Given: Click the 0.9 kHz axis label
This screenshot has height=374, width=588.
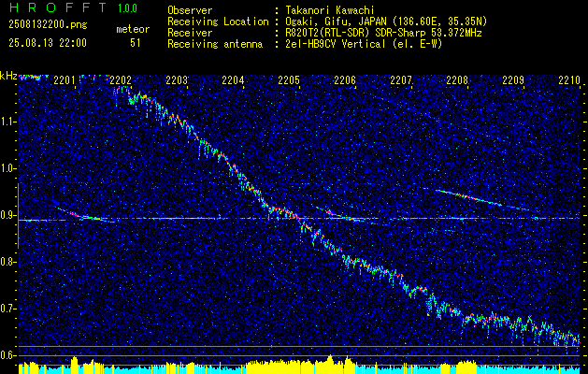Looking at the screenshot, I should (7, 215).
